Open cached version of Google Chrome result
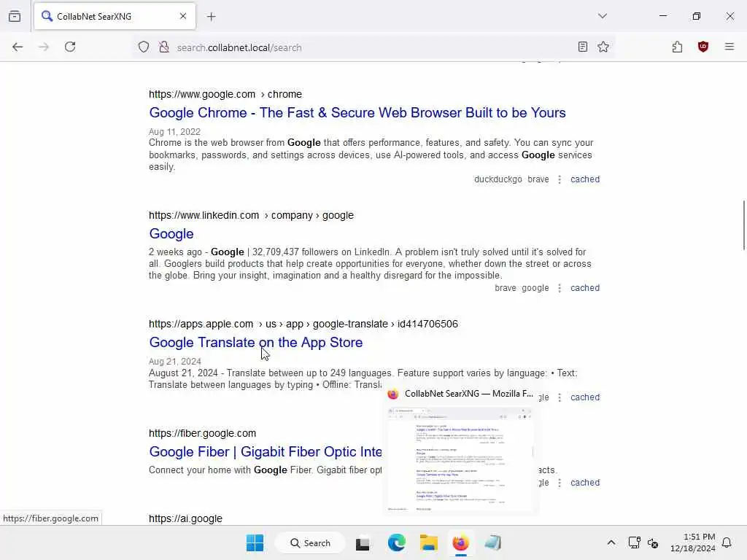Viewport: 747px width, 560px height. click(x=585, y=179)
